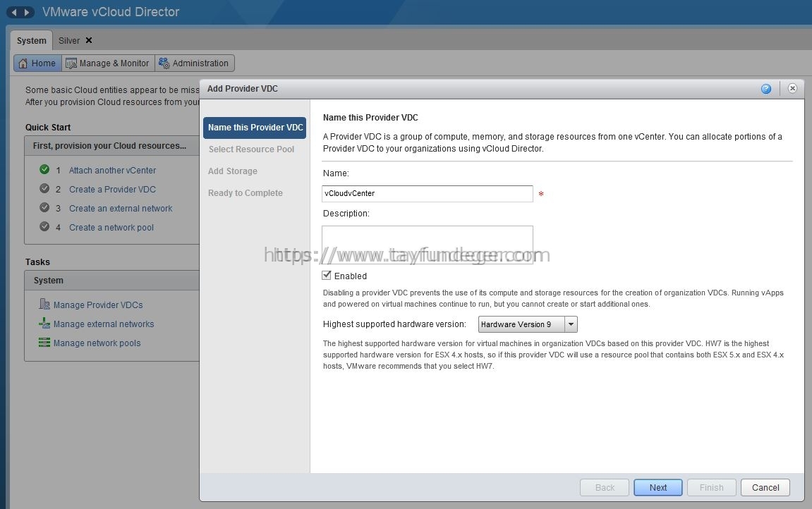Close the Add Provider VDC dialog
812x509 pixels.
[x=792, y=88]
